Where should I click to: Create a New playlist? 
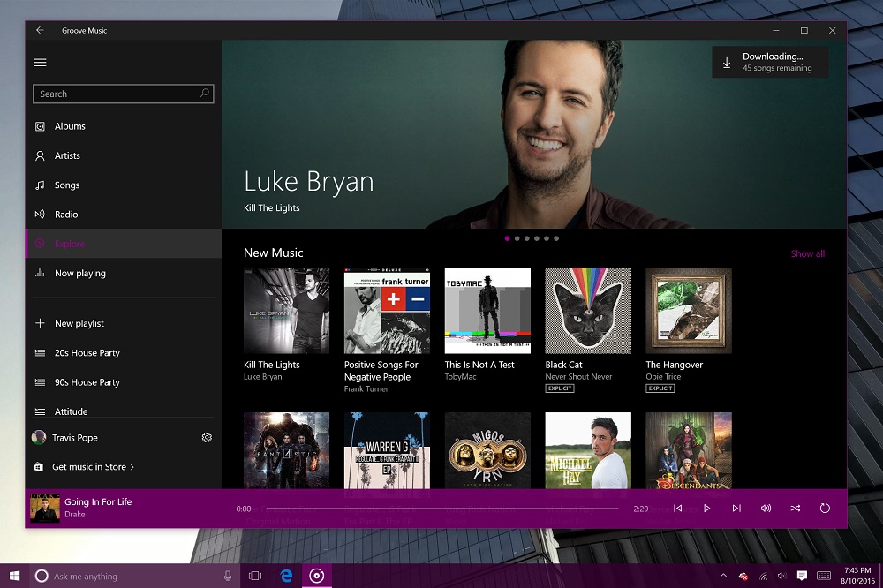[x=124, y=323]
